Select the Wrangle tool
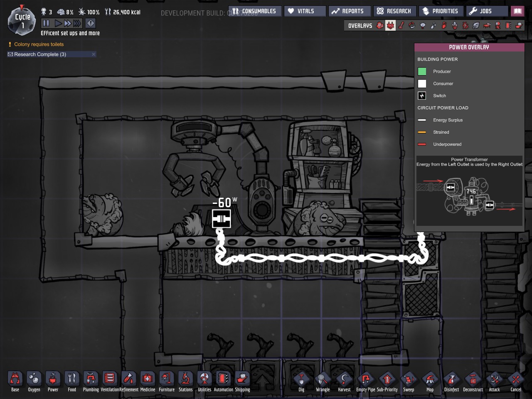Image resolution: width=532 pixels, height=399 pixels. [x=323, y=382]
